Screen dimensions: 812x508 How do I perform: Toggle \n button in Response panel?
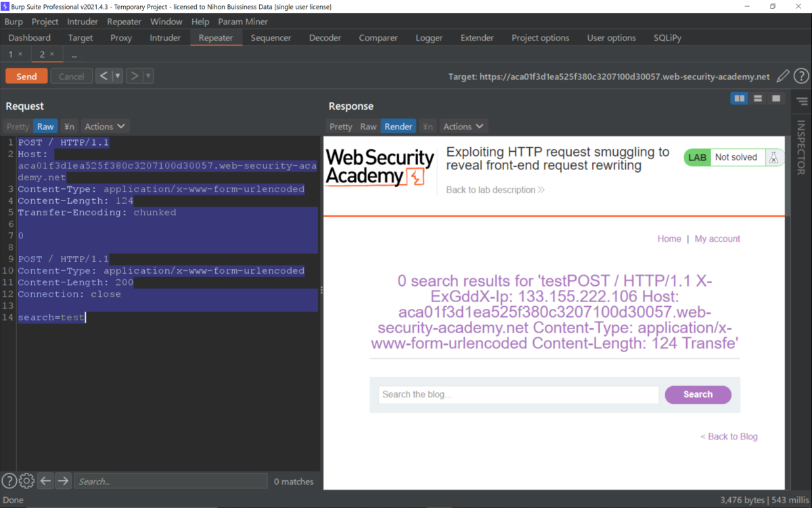pos(428,127)
